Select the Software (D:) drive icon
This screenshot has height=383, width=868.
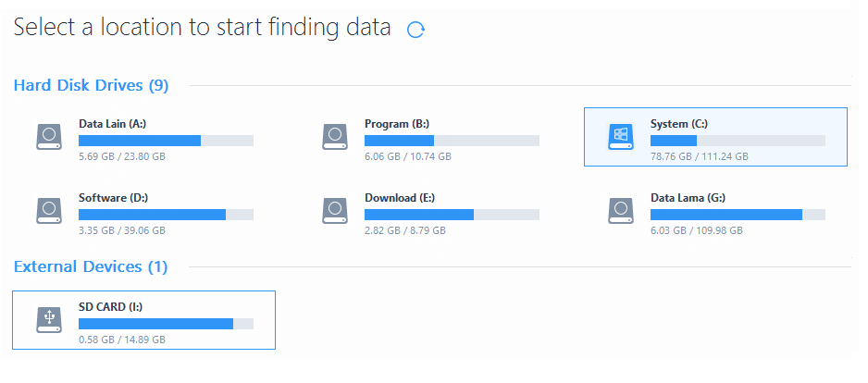pos(49,211)
